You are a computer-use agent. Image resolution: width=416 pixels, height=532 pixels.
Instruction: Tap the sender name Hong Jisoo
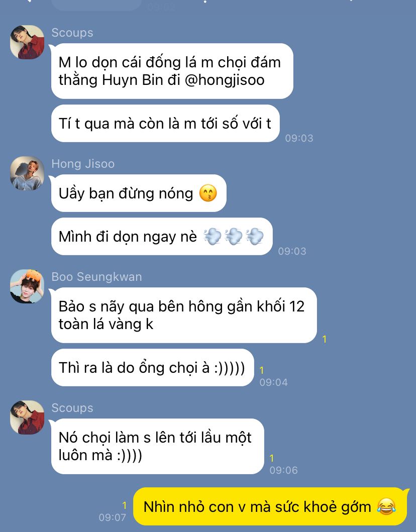(x=83, y=164)
